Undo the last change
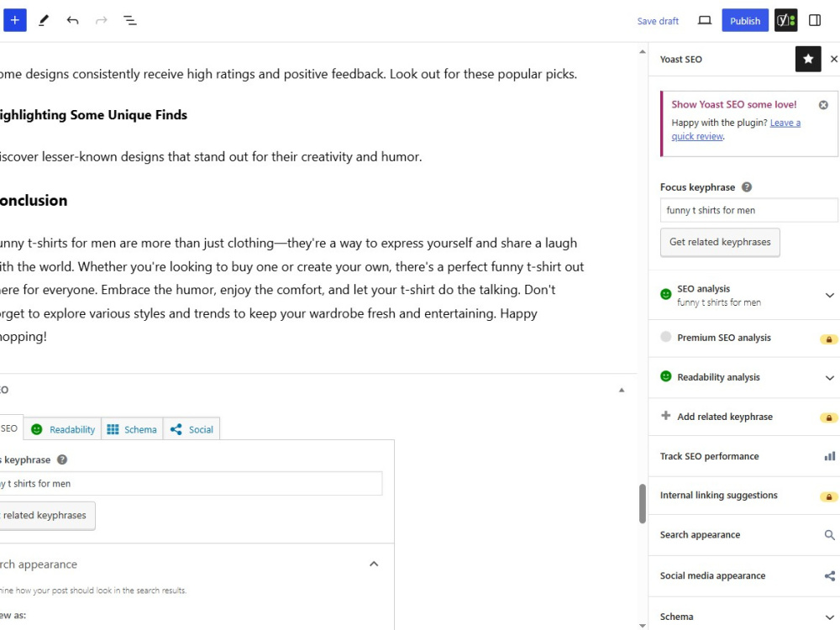Image resolution: width=840 pixels, height=630 pixels. click(72, 20)
